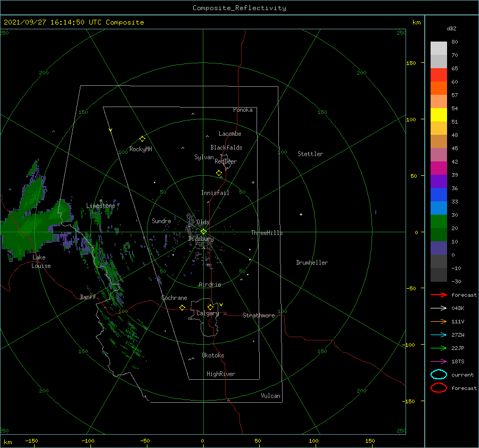The image size is (479, 448).
Task: Click the yellow V marker northwest of RockyMH
Action: pyautogui.click(x=111, y=131)
